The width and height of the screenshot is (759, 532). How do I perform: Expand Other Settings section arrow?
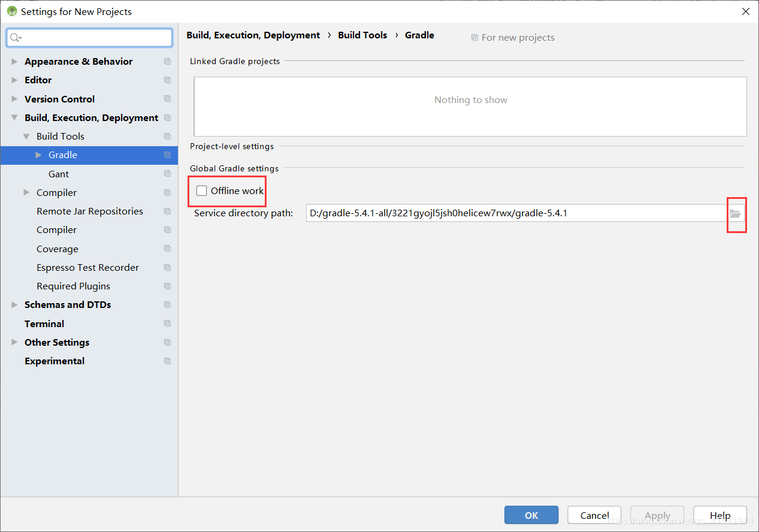tap(14, 343)
